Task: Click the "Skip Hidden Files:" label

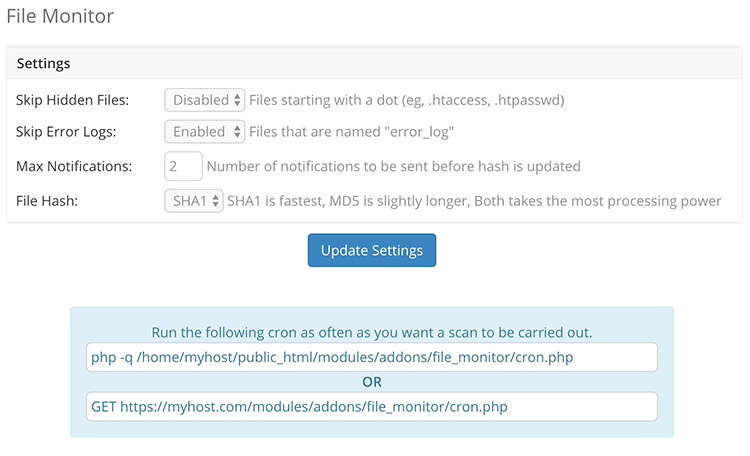Action: pos(72,101)
